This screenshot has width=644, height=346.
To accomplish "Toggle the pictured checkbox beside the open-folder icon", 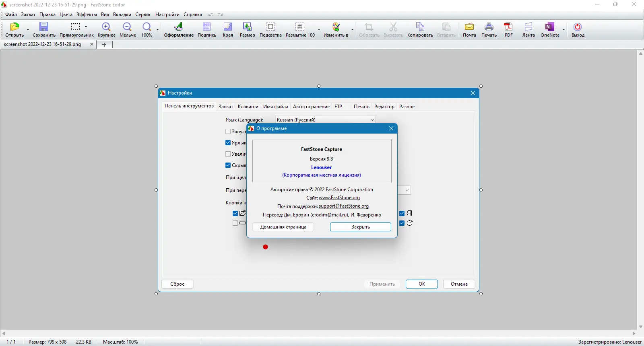I will click(x=235, y=214).
